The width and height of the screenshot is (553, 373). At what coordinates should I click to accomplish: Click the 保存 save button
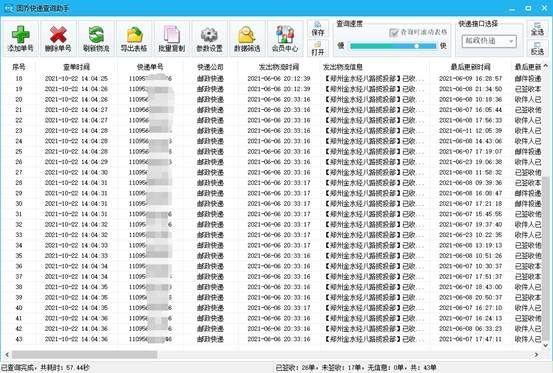318,29
